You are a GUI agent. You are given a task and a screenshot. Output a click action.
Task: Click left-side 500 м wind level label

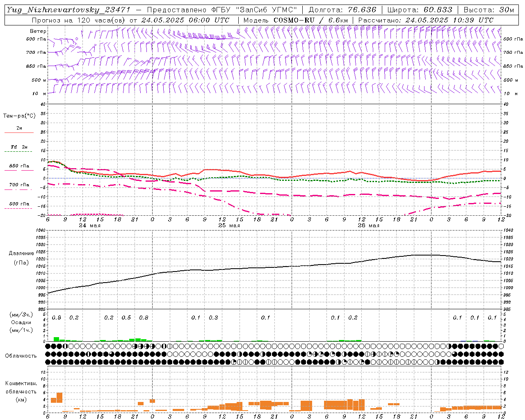tap(39, 80)
